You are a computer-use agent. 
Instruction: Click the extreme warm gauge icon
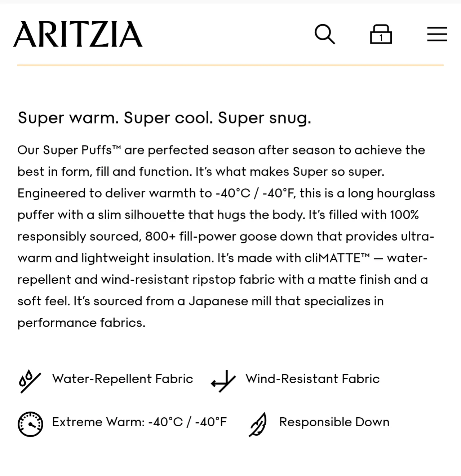(x=30, y=424)
